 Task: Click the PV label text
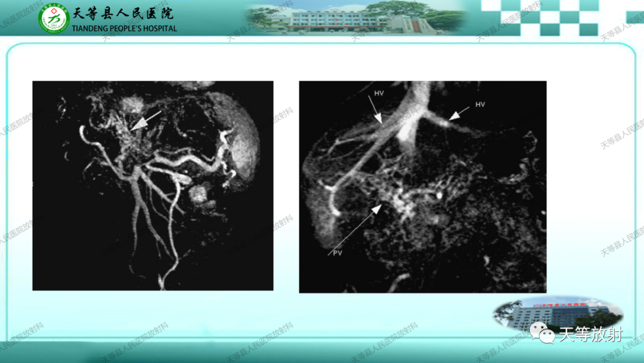(x=338, y=253)
